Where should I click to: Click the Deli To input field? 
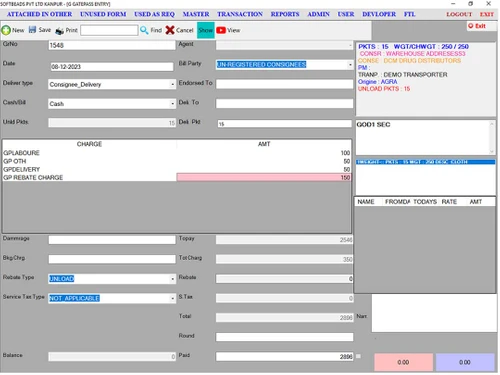click(284, 103)
